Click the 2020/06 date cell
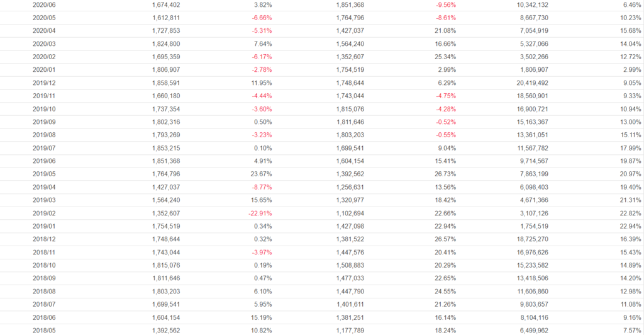The image size is (644, 335). point(44,5)
